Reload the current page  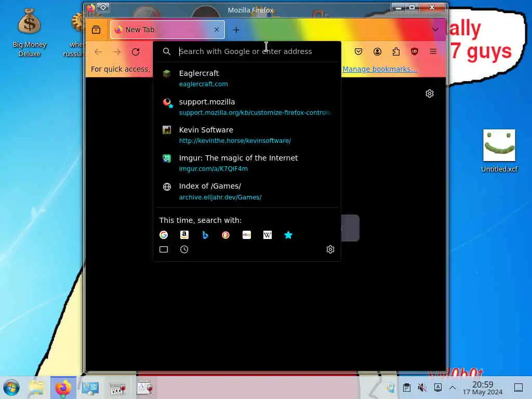pos(136,51)
